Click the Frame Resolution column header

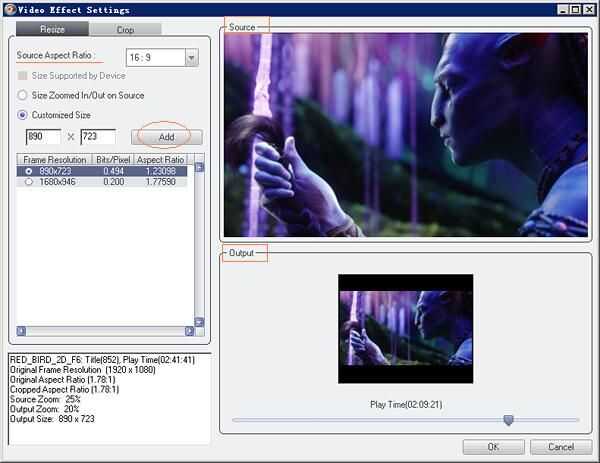[x=54, y=160]
